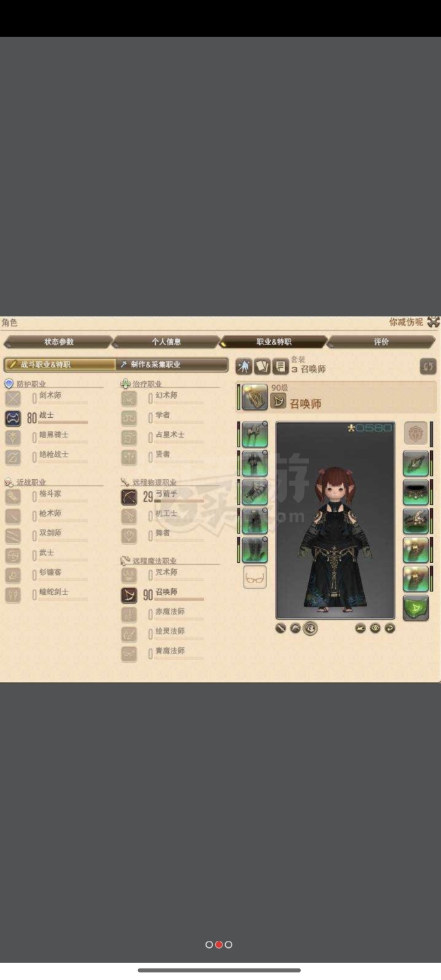Reset character preview with the rotate arrow

(389, 628)
